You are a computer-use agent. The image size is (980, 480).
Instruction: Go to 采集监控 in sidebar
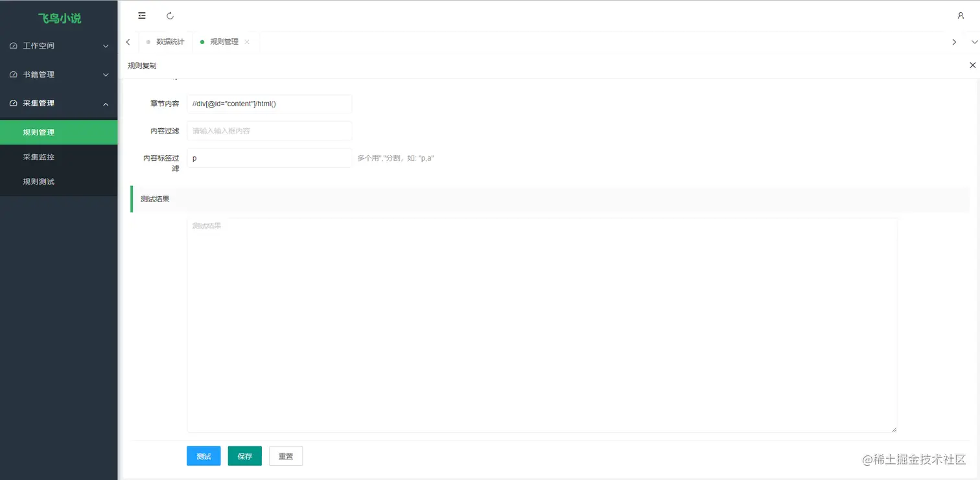[x=59, y=157]
